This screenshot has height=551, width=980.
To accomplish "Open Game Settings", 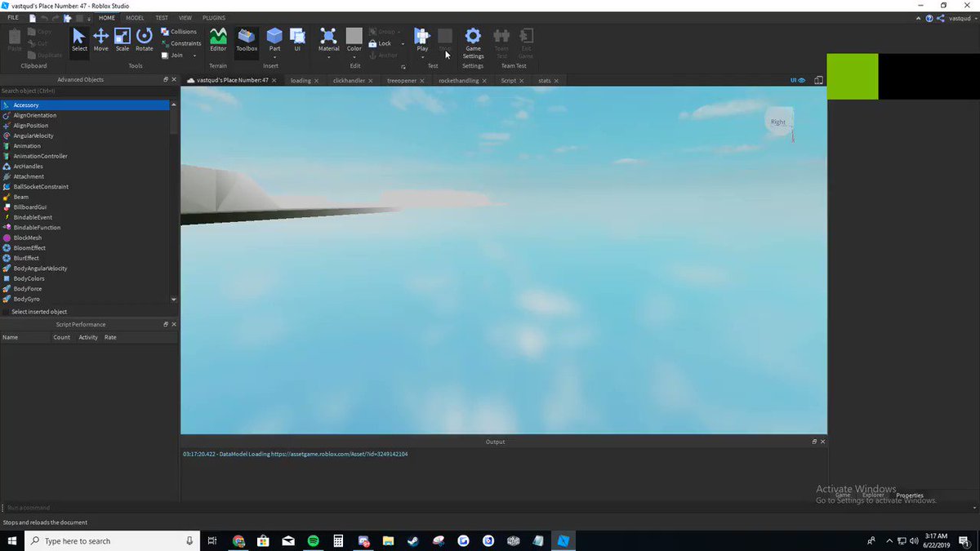I will (473, 42).
